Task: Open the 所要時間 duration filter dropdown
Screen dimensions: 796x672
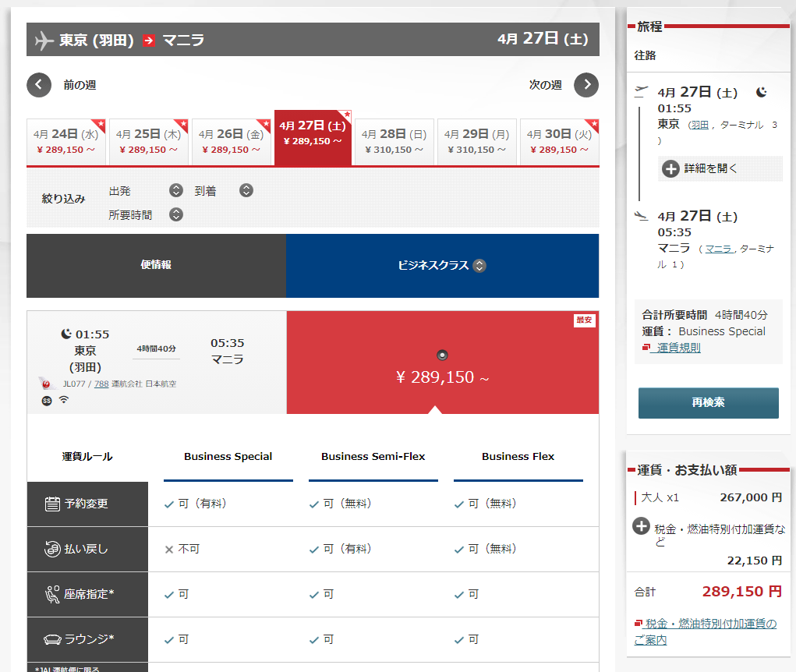Action: click(x=176, y=214)
